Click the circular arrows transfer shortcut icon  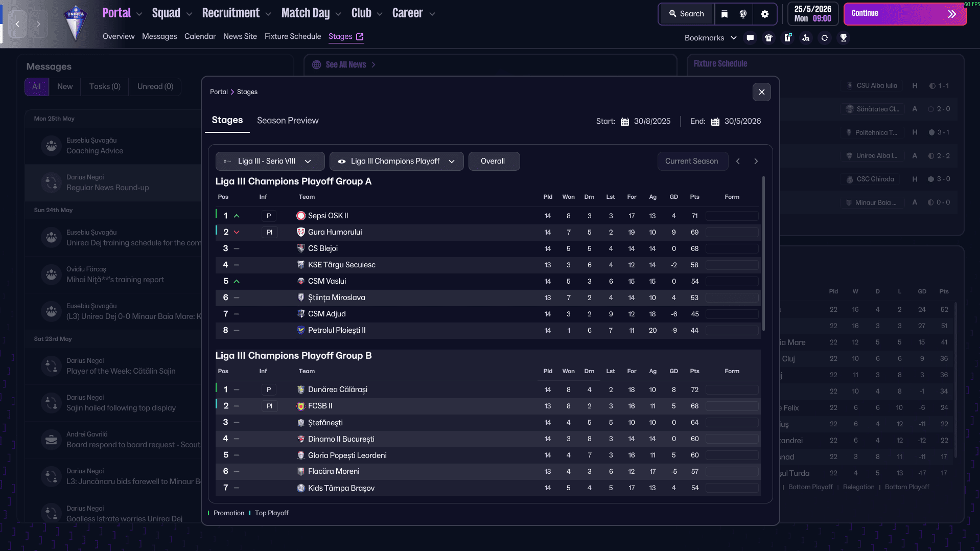(824, 38)
